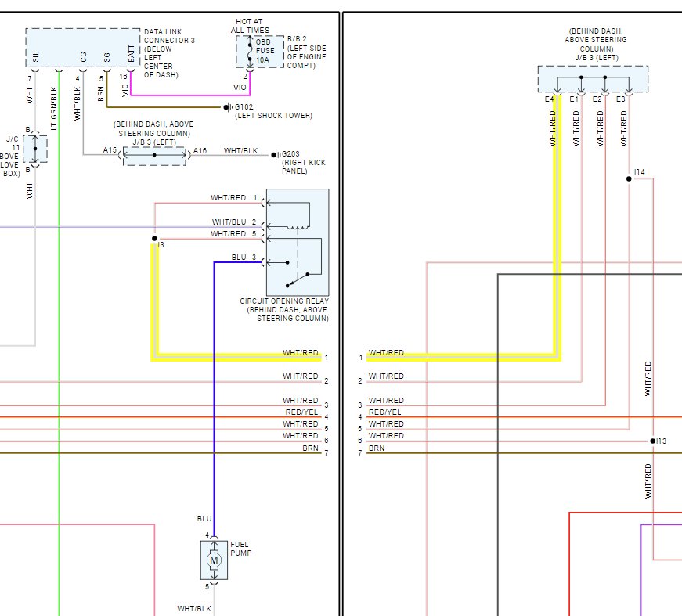682x616 pixels.
Task: Click the I14 splice dot
Action: 629,178
